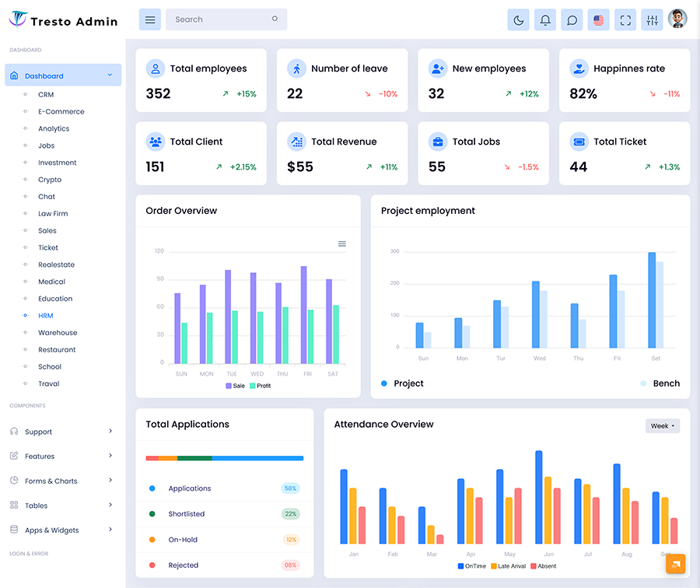
Task: Toggle the Absent legend entry
Action: coord(544,566)
